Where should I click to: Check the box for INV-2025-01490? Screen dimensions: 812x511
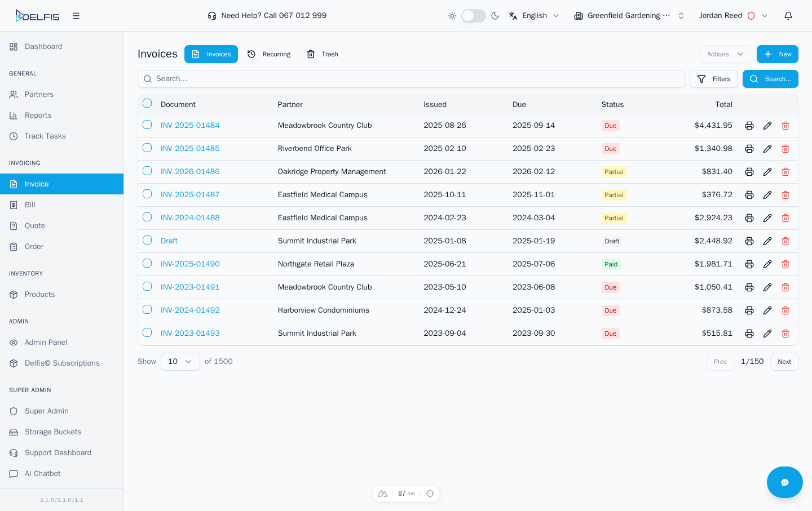147,263
